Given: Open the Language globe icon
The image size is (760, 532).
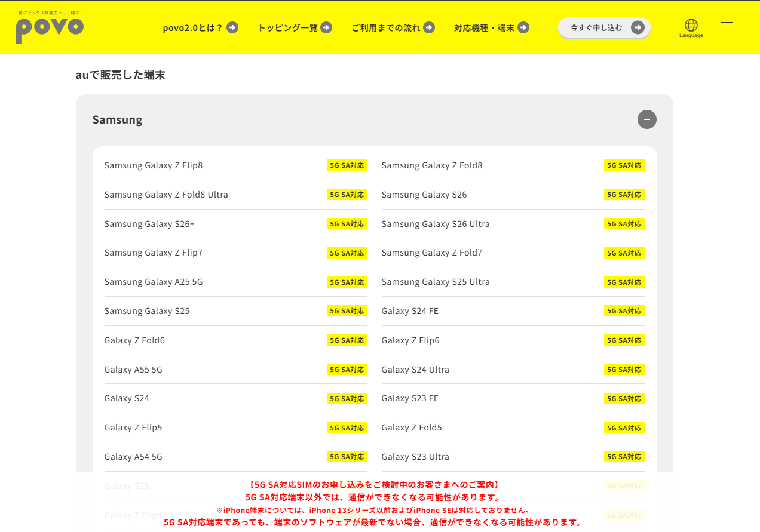Looking at the screenshot, I should [x=691, y=25].
